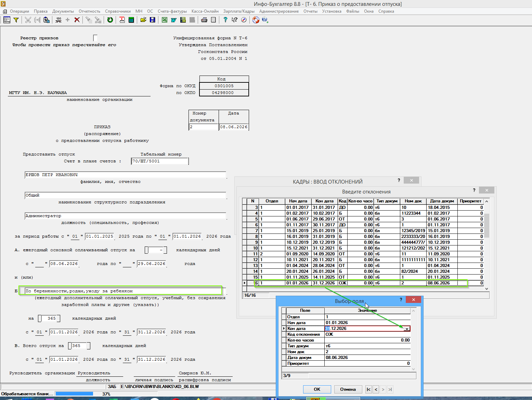Open the Отчетность menu
The width and height of the screenshot is (532, 400).
89,11
